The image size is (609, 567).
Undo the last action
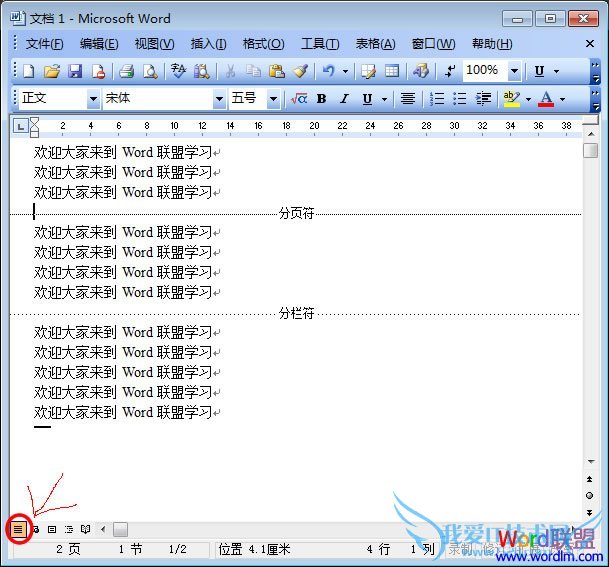coord(329,71)
